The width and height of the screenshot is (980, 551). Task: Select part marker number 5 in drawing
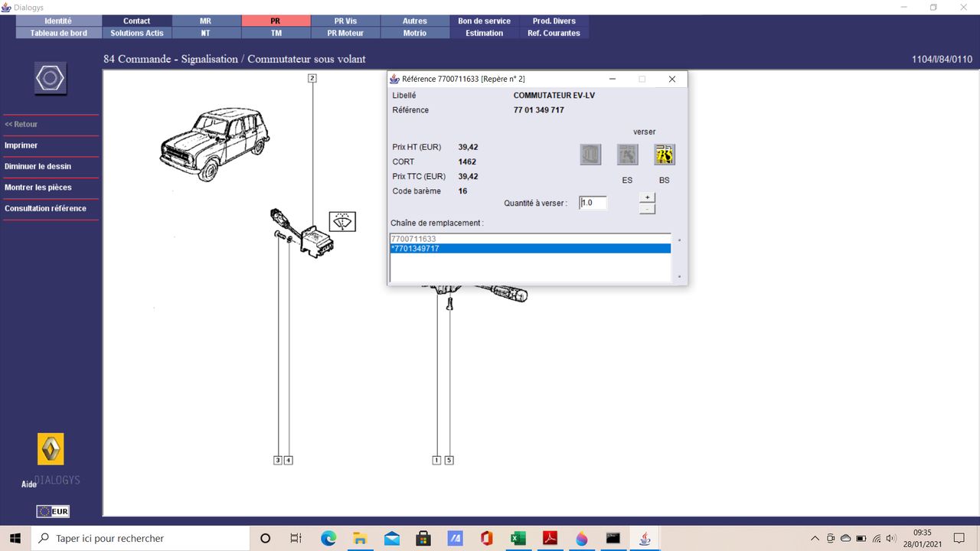click(x=449, y=460)
